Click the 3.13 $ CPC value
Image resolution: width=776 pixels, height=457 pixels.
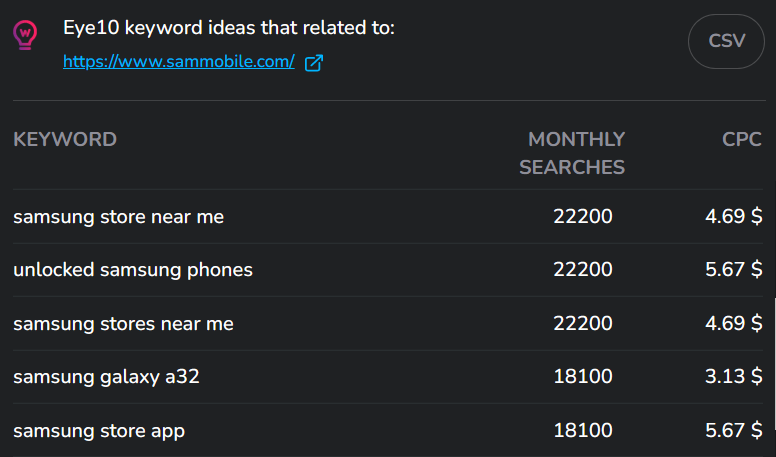click(x=733, y=377)
